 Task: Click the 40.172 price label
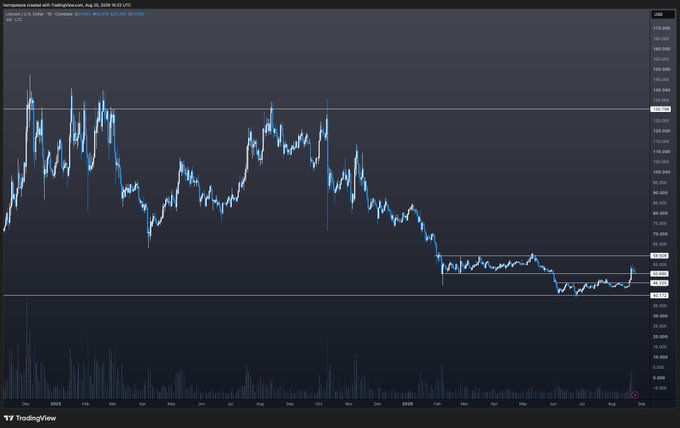[x=660, y=295]
